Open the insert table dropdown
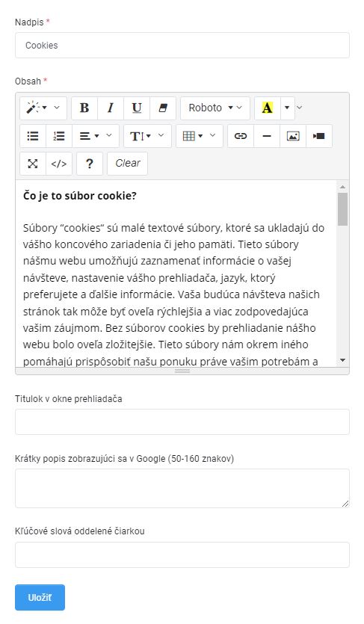364x624 pixels. pos(200,136)
